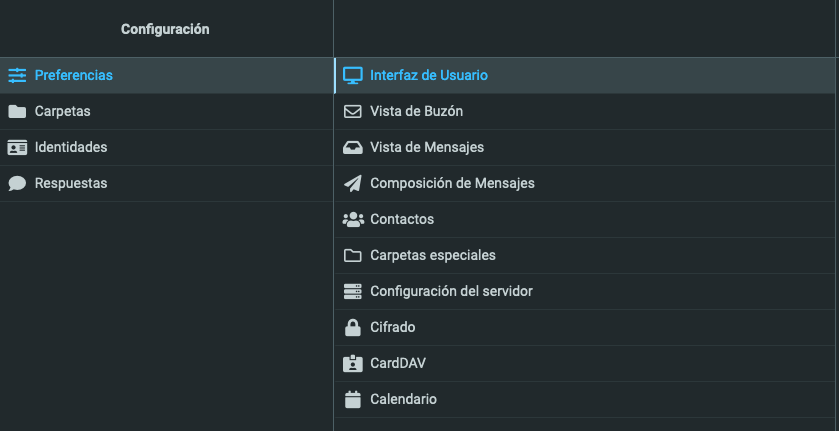The height and width of the screenshot is (431, 839).
Task: Open Configuración del servidor preferences
Action: point(584,291)
